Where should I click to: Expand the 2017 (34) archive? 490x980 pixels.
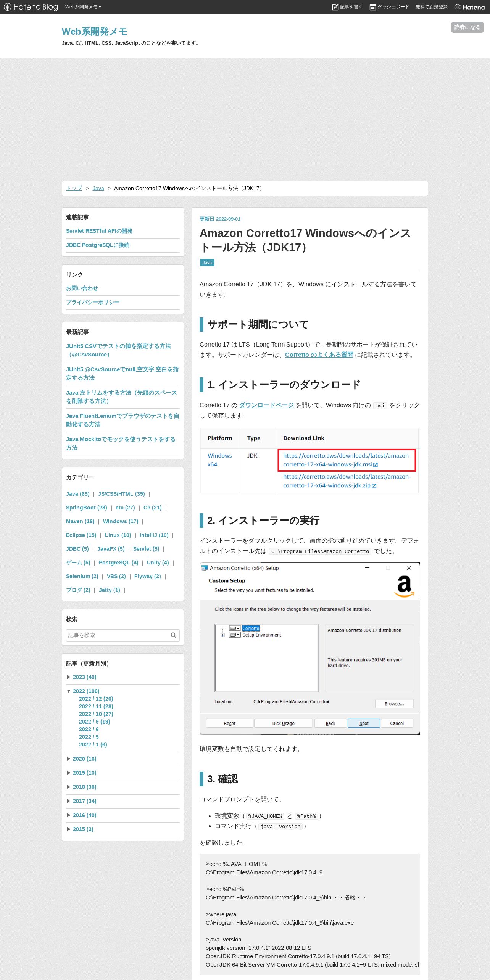coord(69,801)
